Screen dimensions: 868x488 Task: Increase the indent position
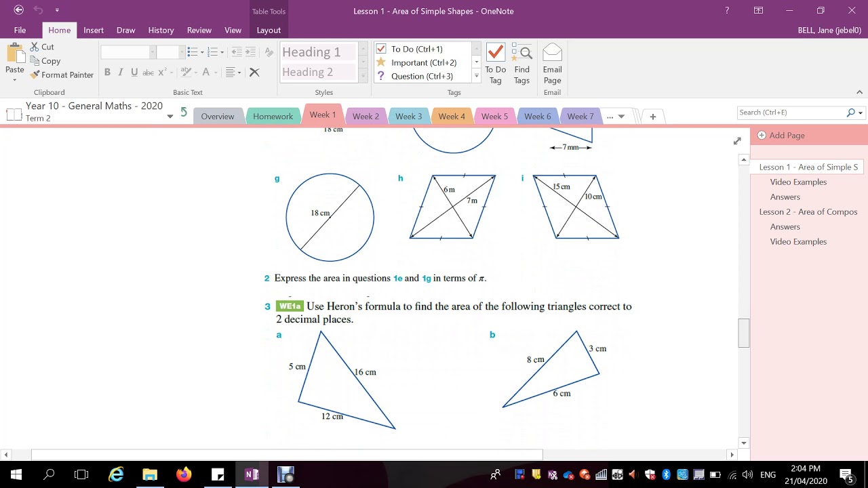(250, 52)
